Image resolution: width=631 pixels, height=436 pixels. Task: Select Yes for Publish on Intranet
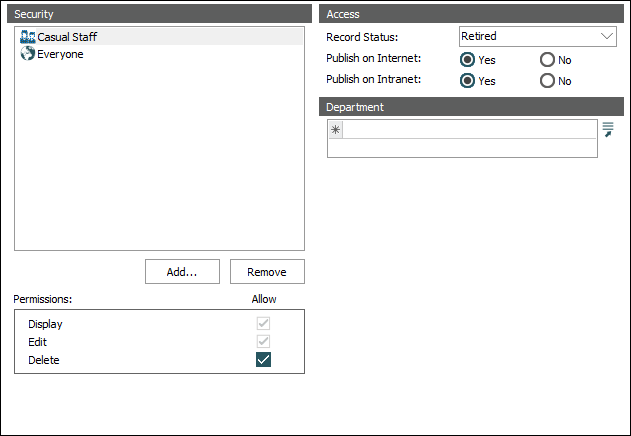[468, 81]
